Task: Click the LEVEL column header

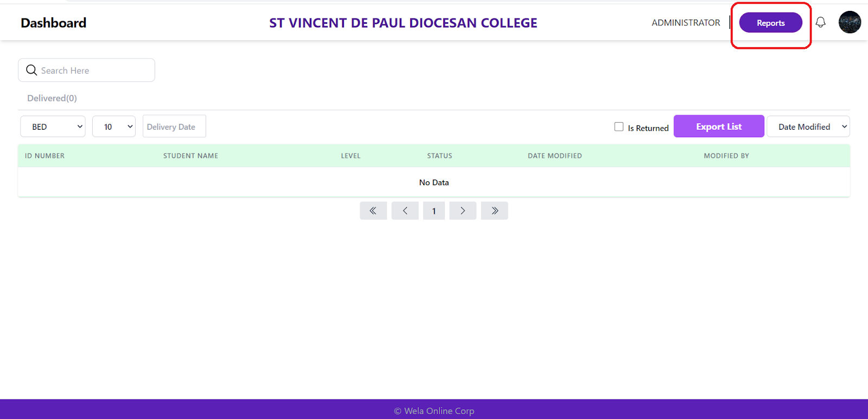Action: (x=350, y=156)
